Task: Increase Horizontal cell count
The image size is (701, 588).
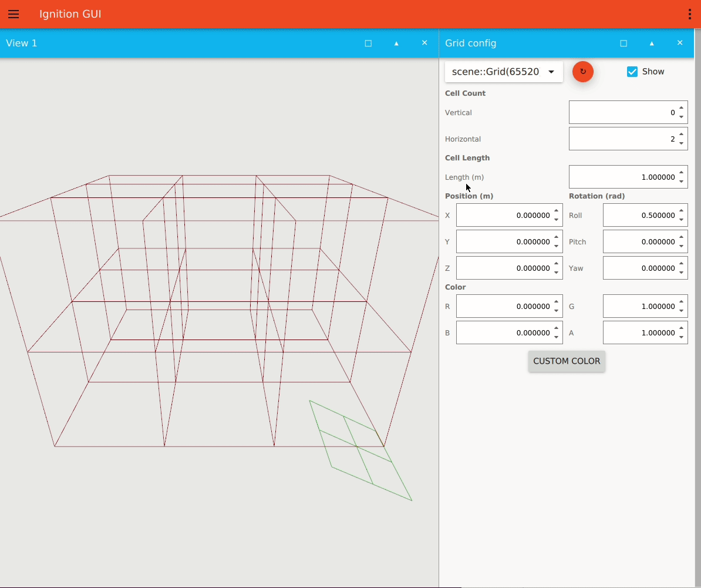Action: [x=681, y=134]
